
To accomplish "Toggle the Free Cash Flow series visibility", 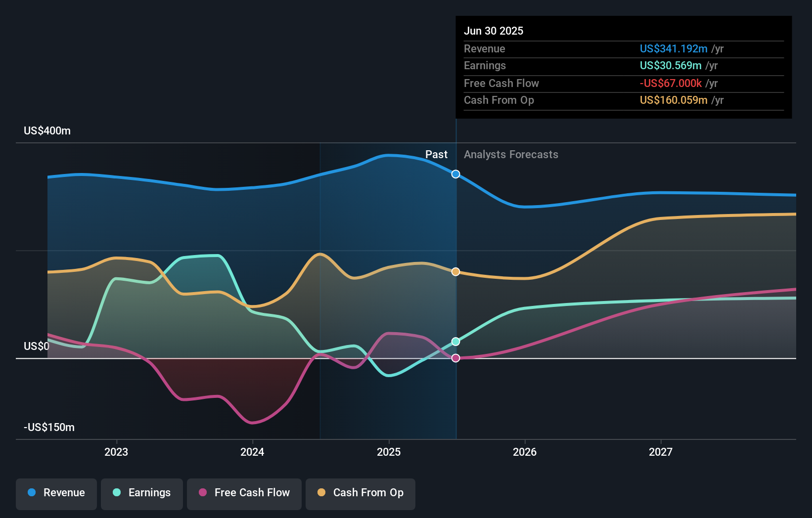I will [244, 493].
